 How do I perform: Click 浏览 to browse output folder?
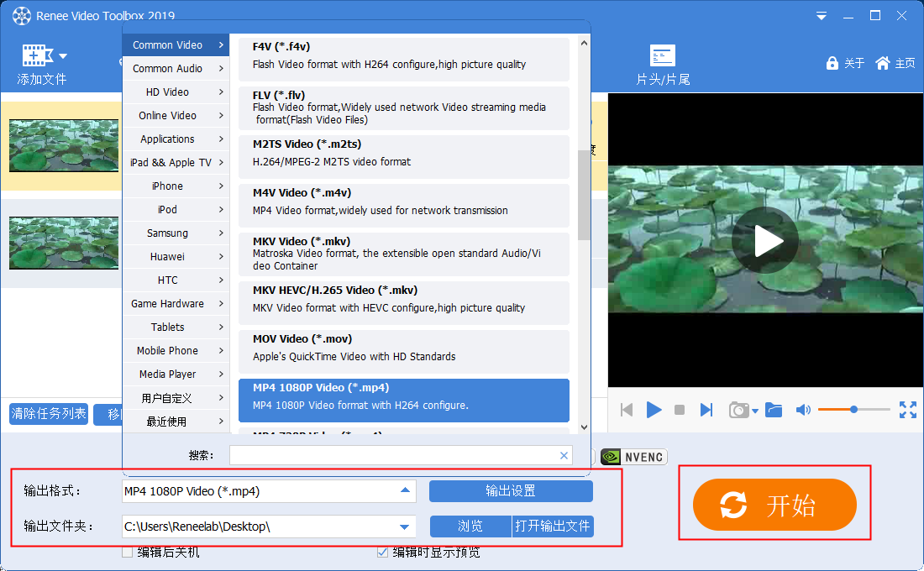tap(470, 526)
